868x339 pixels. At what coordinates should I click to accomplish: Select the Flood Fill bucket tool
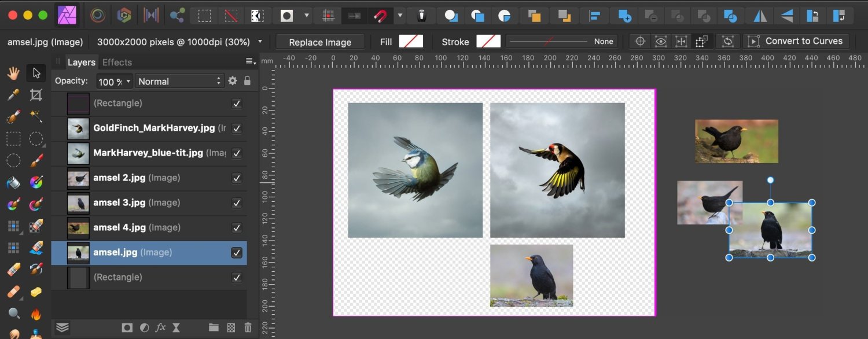pos(13,183)
